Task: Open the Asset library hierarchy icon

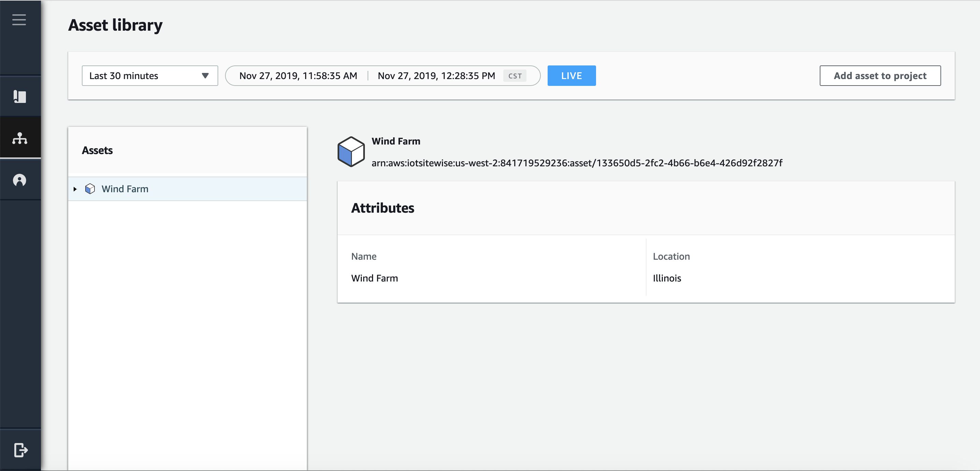Action: [20, 138]
